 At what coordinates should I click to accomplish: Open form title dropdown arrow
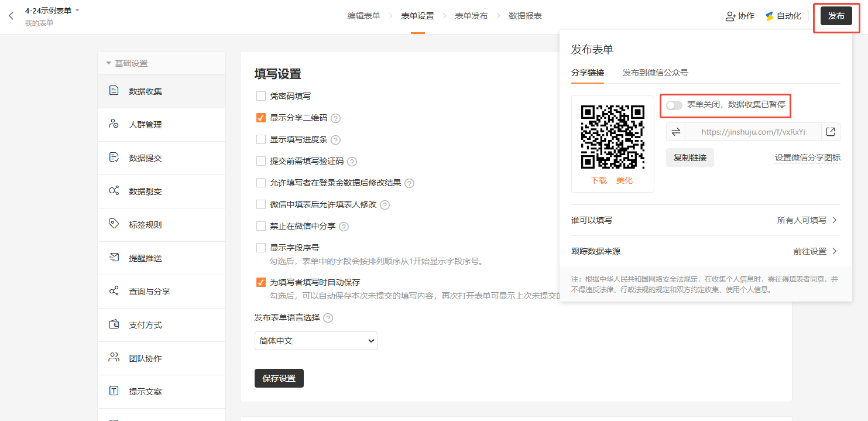[x=77, y=11]
